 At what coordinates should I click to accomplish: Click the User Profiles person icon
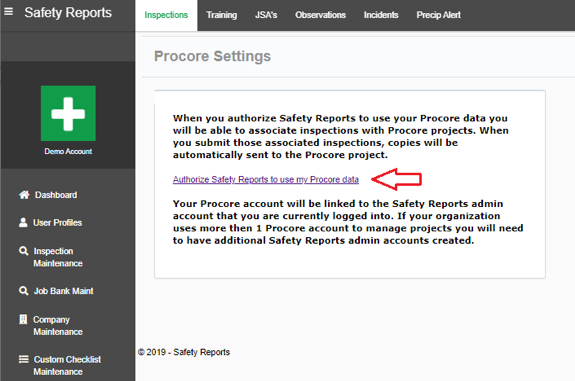[x=23, y=222]
